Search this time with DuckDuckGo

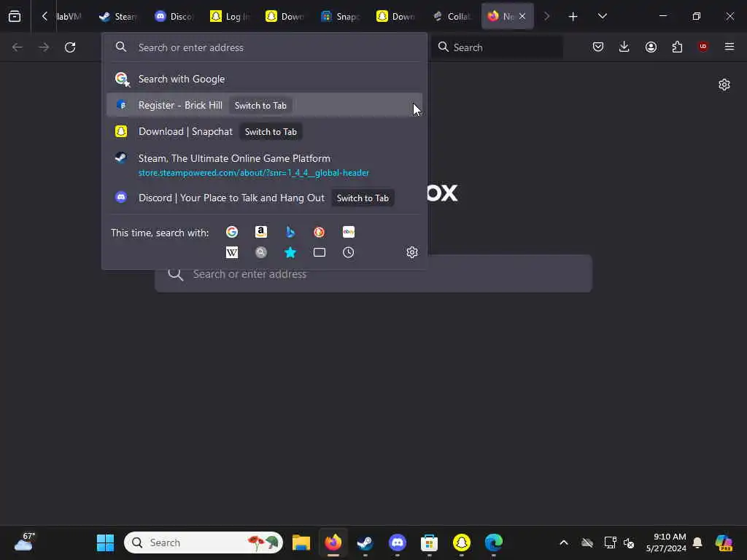point(320,232)
